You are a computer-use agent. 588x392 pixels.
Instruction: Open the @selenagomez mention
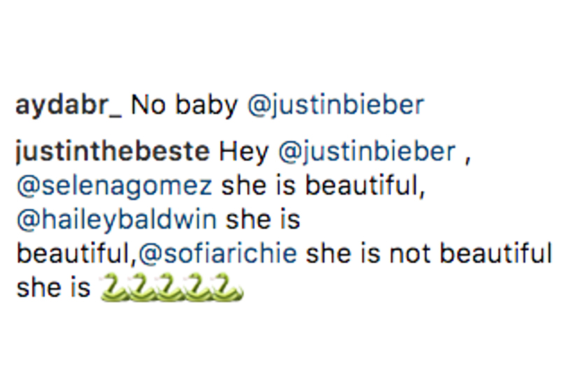pyautogui.click(x=113, y=185)
